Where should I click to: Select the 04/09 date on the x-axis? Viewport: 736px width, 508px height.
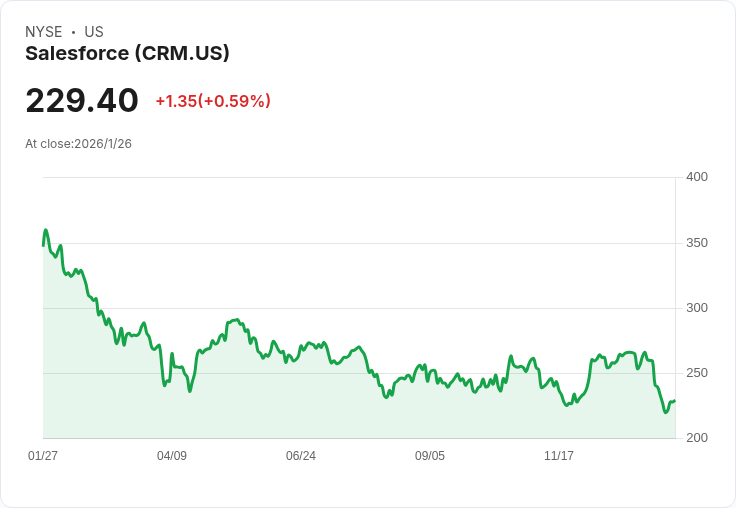point(172,456)
